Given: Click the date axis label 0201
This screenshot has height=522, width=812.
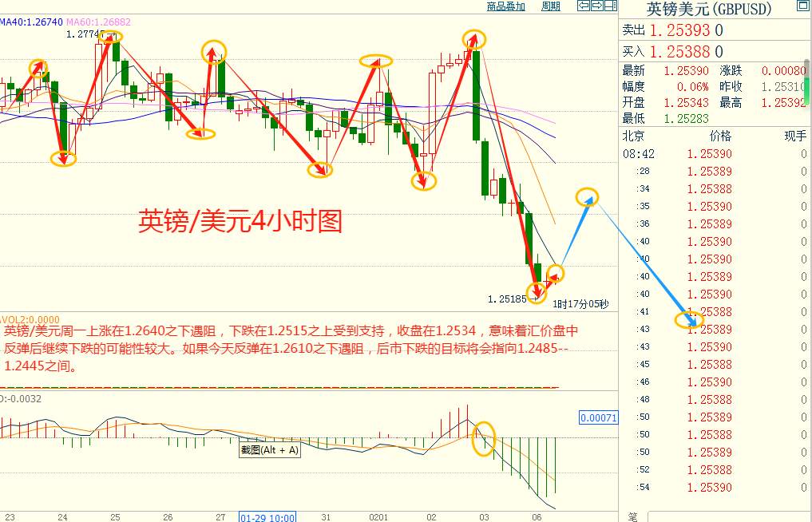Looking at the screenshot, I should click(x=378, y=517).
